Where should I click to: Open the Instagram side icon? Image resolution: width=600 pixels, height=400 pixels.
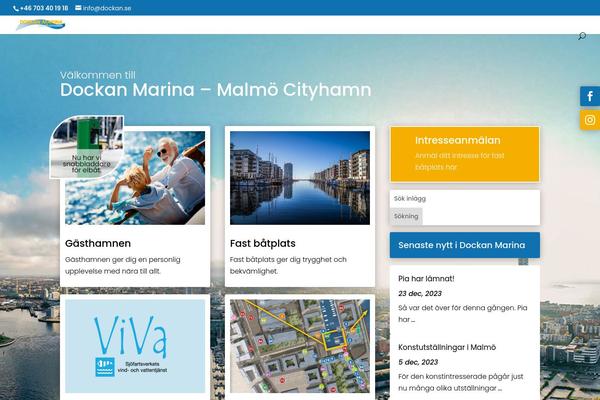point(590,120)
